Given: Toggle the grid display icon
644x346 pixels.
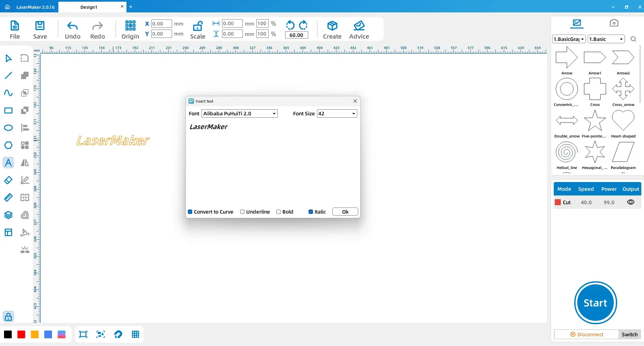Looking at the screenshot, I should click(x=136, y=334).
